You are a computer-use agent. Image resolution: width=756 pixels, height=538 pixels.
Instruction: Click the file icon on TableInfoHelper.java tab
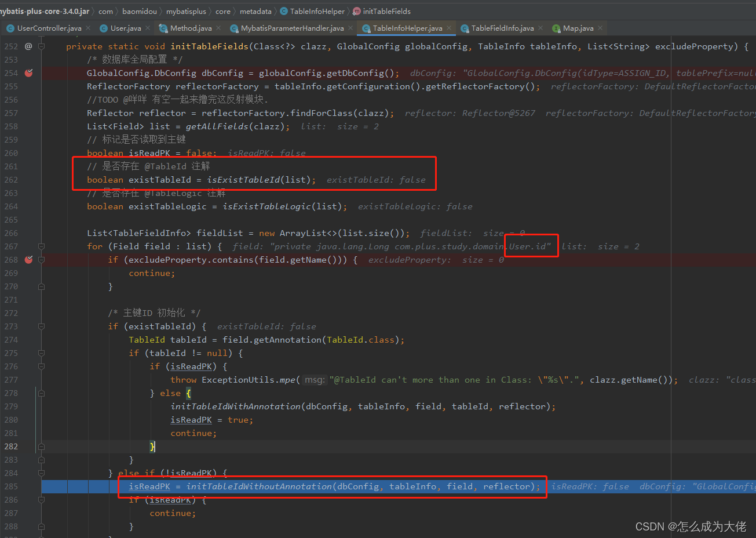click(366, 28)
